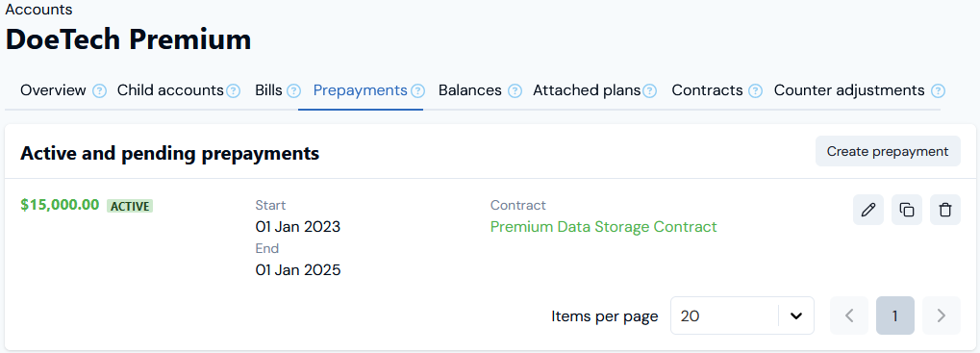Open the help icon beside the Bills tab

coord(293,91)
